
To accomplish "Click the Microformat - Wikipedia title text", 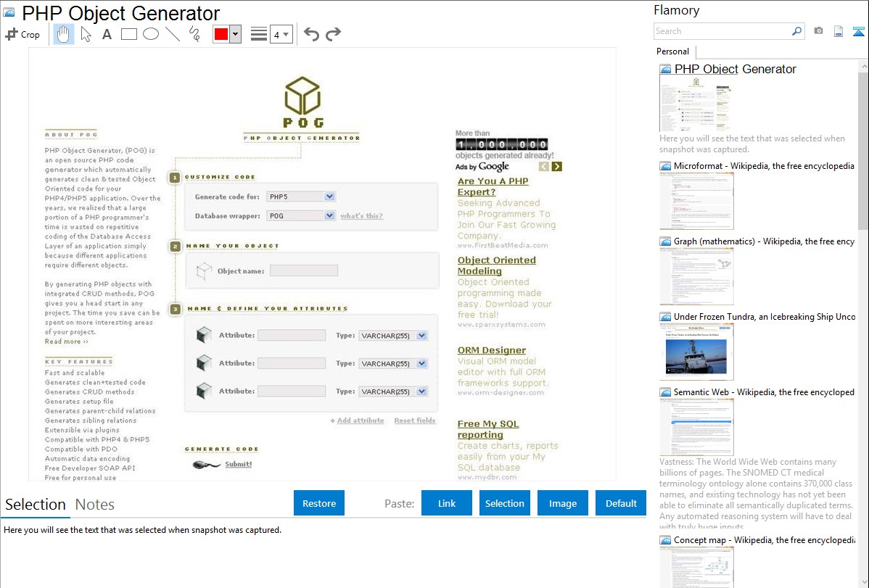I will [x=764, y=166].
